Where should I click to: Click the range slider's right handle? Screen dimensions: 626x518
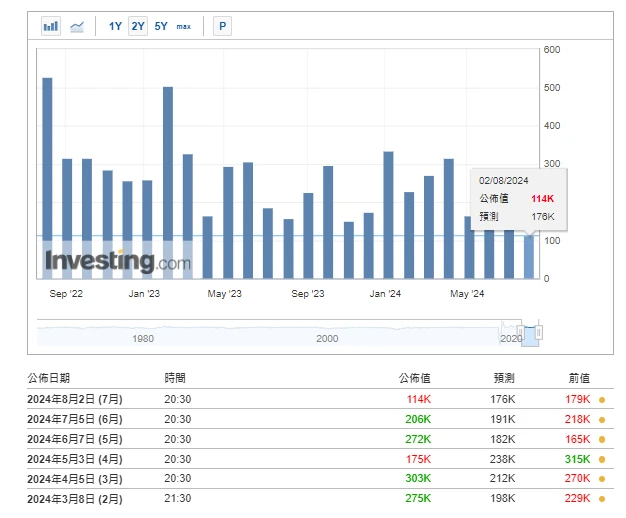(x=538, y=332)
